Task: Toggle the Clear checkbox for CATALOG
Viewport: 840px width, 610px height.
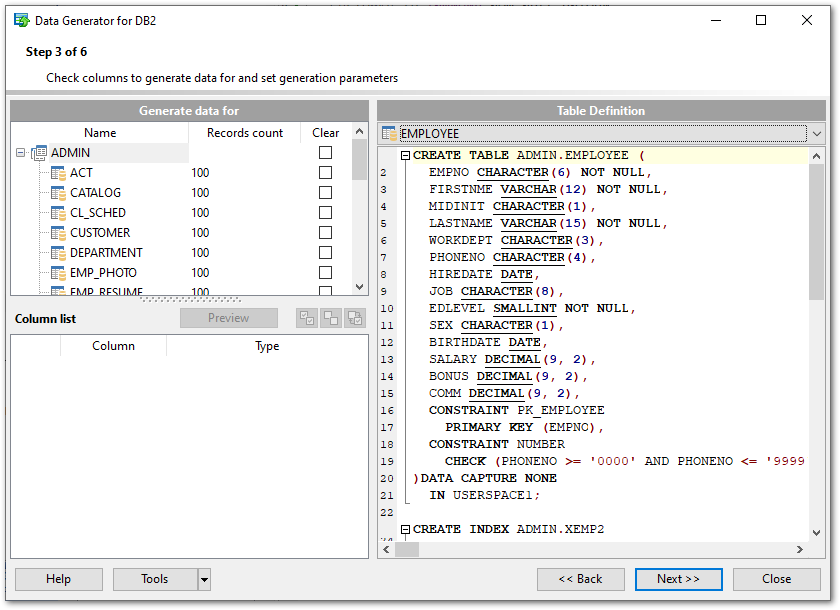Action: [x=325, y=192]
